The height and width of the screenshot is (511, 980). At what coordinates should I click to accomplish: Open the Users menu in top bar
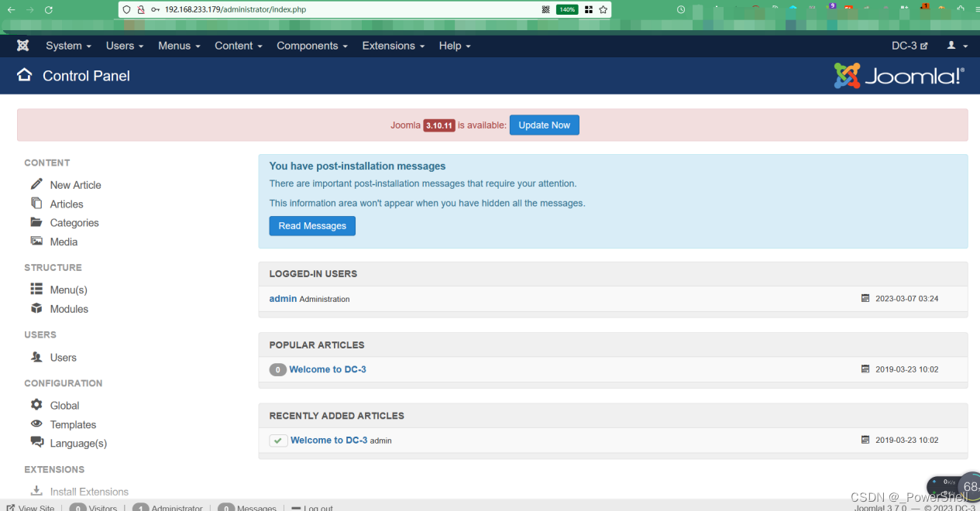pos(125,46)
